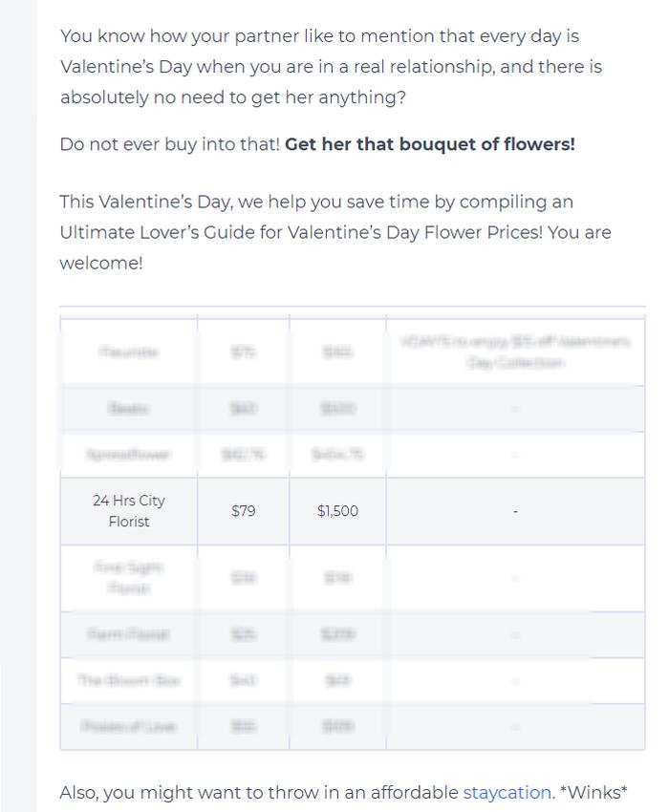Select the $1,500 price cell
Viewport: 669px width, 812px height.
337,511
